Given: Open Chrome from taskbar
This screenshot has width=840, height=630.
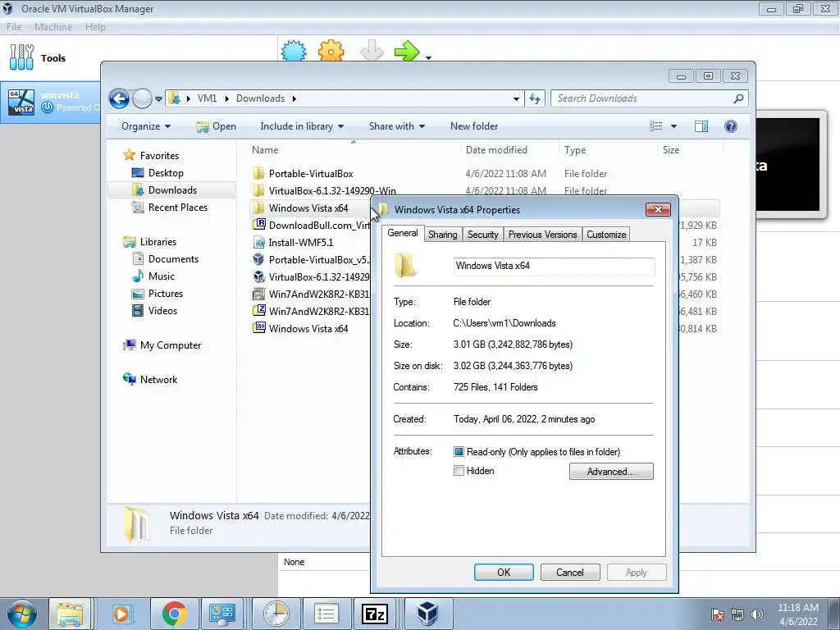Looking at the screenshot, I should (x=175, y=614).
